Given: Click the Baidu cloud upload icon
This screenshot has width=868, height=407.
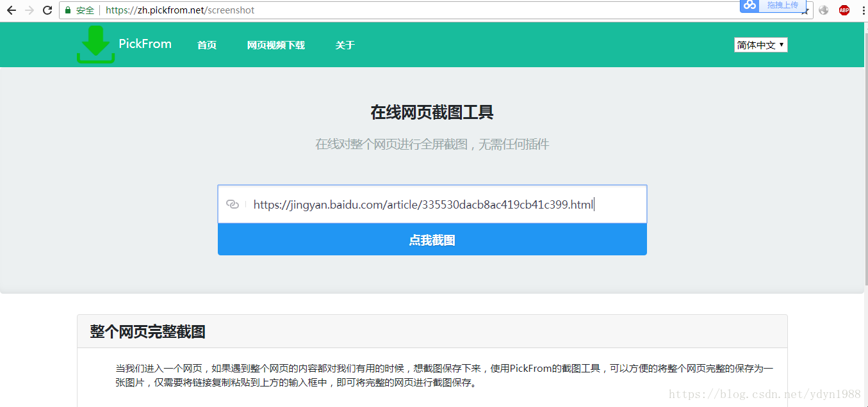Looking at the screenshot, I should 749,5.
